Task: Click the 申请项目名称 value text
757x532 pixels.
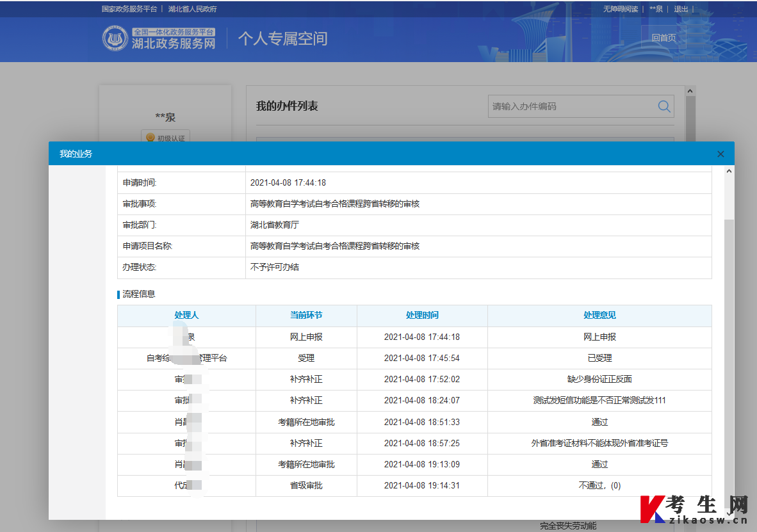Action: [x=334, y=246]
